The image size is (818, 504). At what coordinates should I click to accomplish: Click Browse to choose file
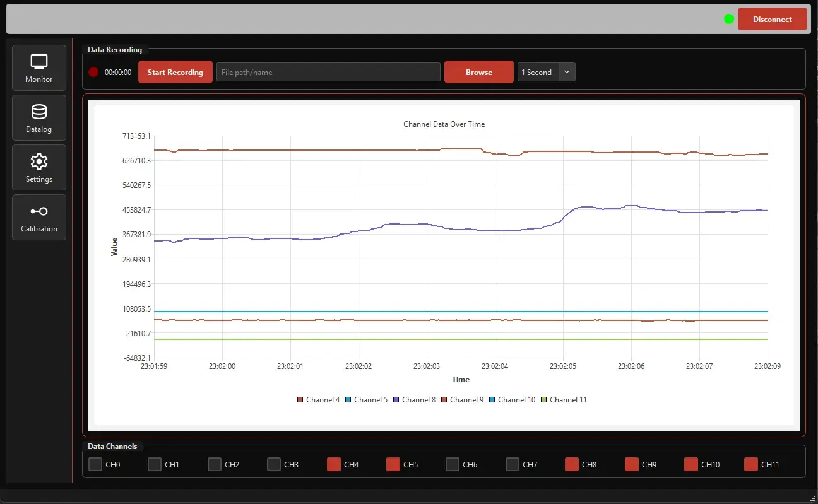(478, 72)
